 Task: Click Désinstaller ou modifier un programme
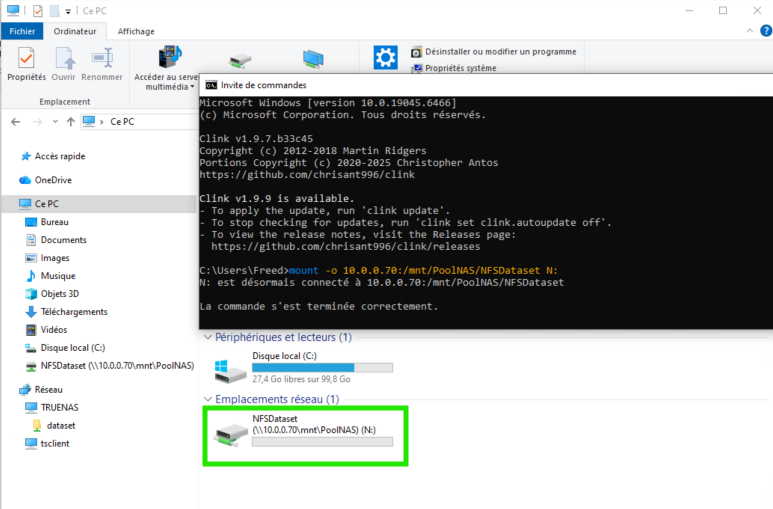(x=493, y=52)
